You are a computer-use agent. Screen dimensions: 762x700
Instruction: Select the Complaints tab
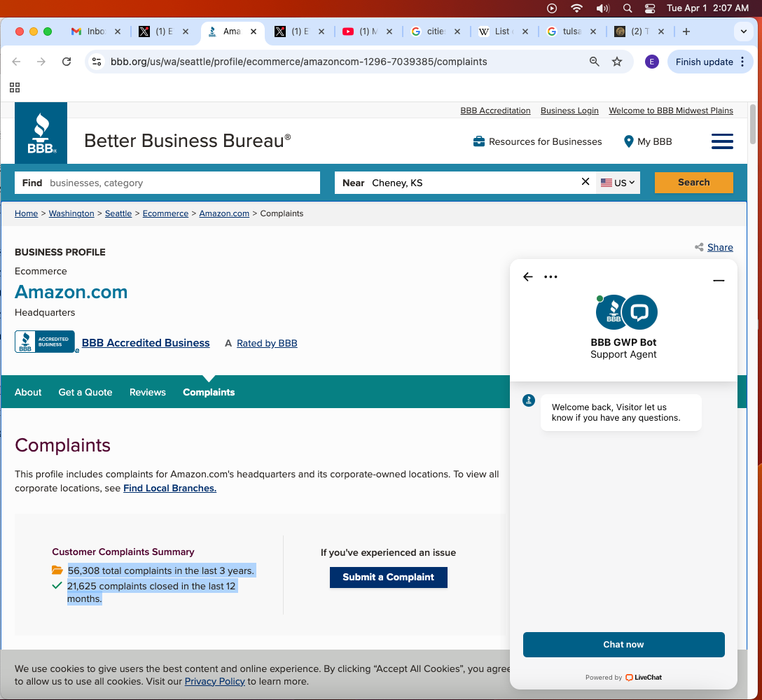point(209,392)
